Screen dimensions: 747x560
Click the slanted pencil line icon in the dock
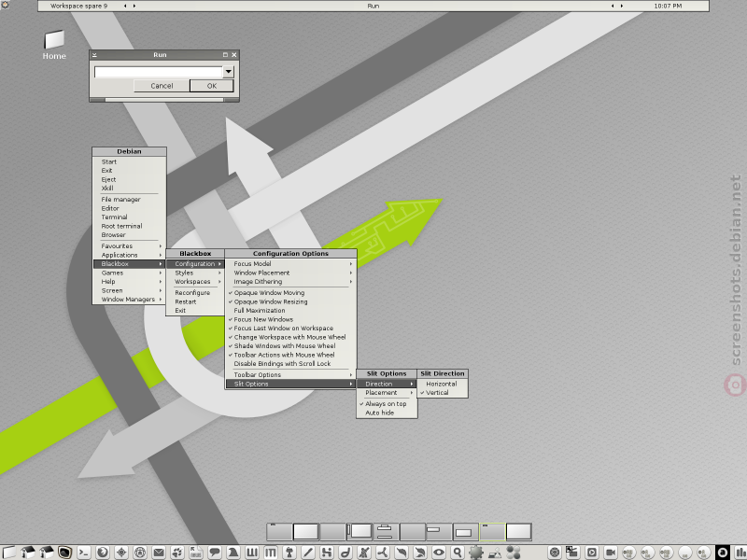click(x=308, y=553)
